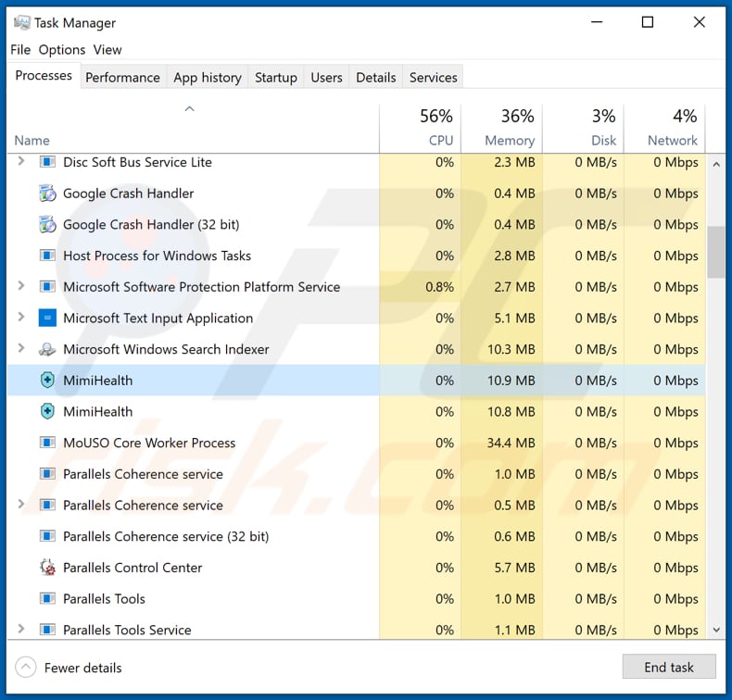Expand the Parallels Tools Service group
The width and height of the screenshot is (732, 700).
pos(21,629)
